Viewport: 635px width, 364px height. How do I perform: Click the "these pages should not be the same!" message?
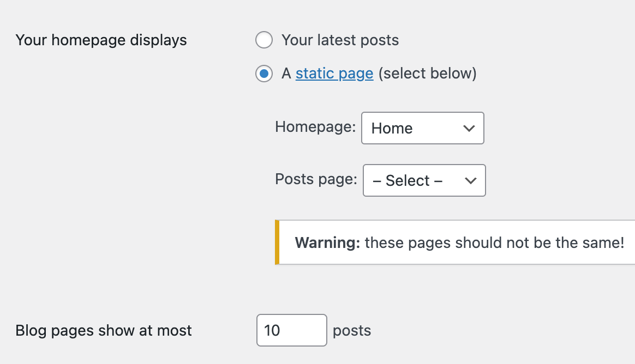point(494,242)
